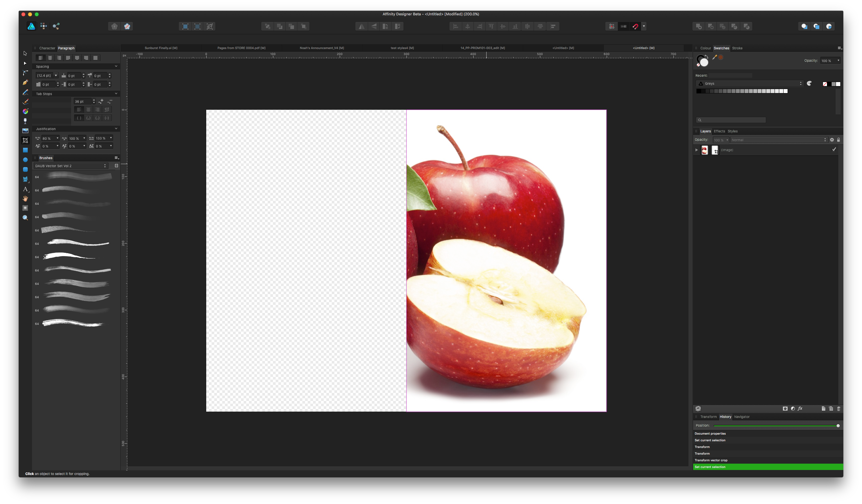
Task: Select the Vector Brush tool
Action: pyautogui.click(x=25, y=101)
